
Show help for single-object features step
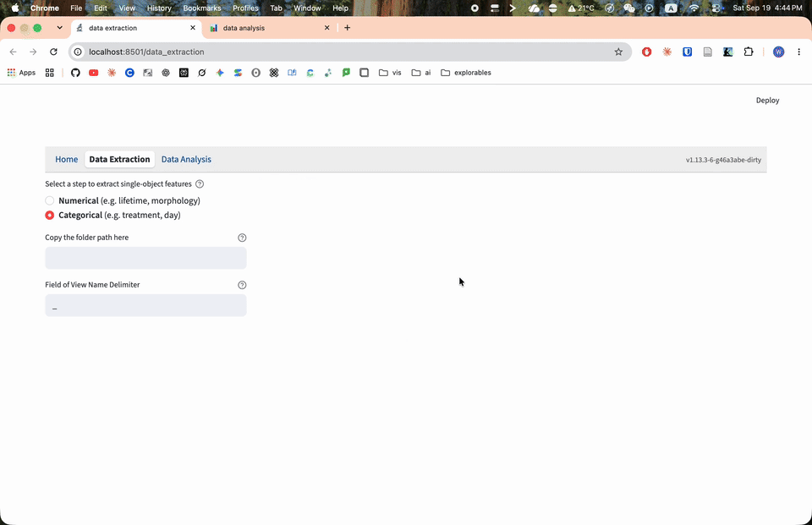(200, 183)
